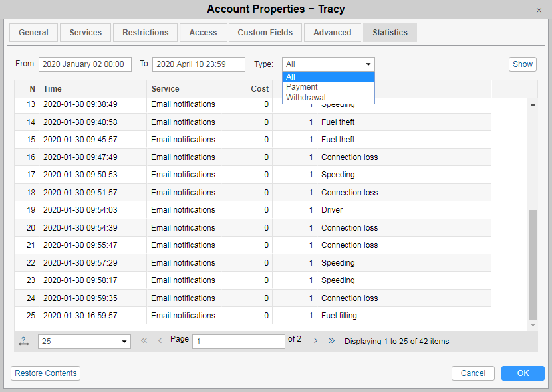Image resolution: width=552 pixels, height=392 pixels.
Task: Select Payment from the Type list
Action: pyautogui.click(x=302, y=87)
